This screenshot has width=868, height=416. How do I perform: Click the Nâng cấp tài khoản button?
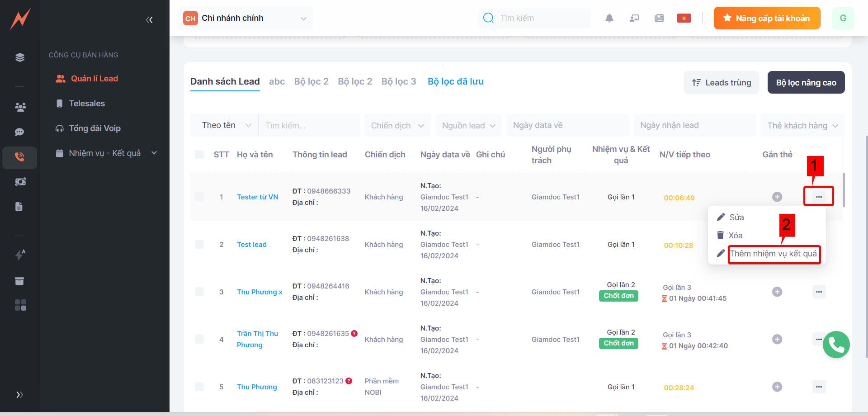pyautogui.click(x=767, y=18)
